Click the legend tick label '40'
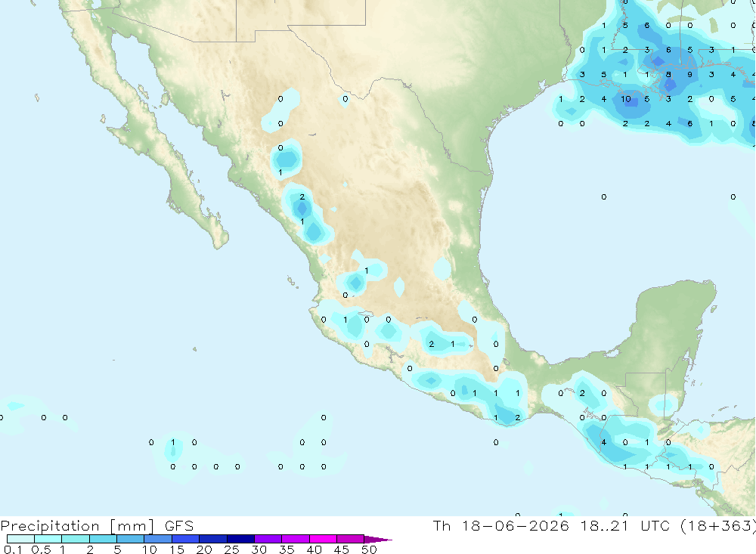 click(x=314, y=549)
